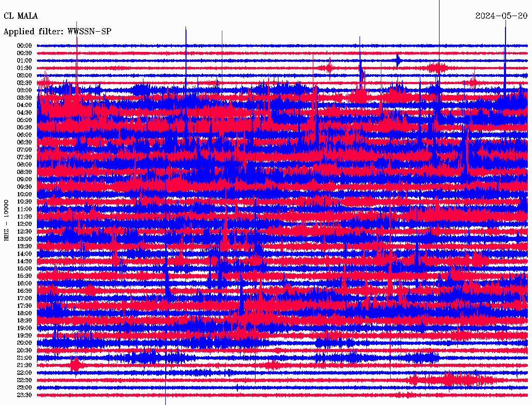Select the 15:00 time label
This screenshot has height=405, width=532.
(24, 268)
